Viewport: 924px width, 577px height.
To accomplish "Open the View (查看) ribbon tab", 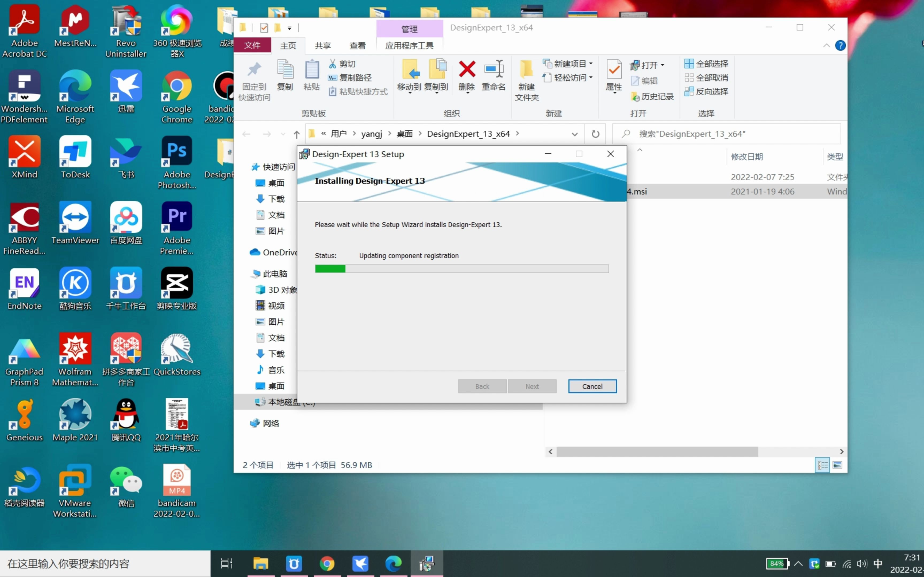I will (357, 46).
